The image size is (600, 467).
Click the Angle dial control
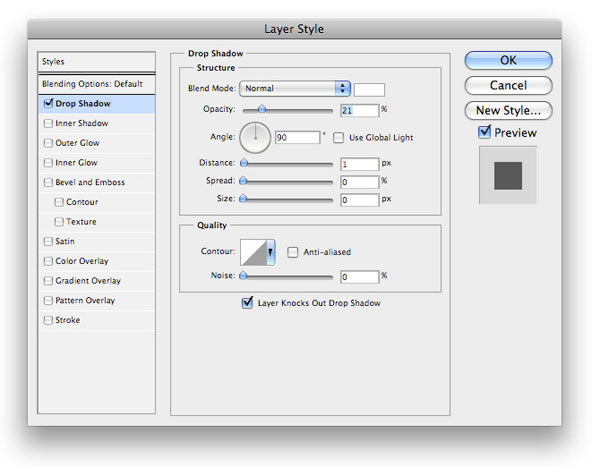pyautogui.click(x=255, y=137)
